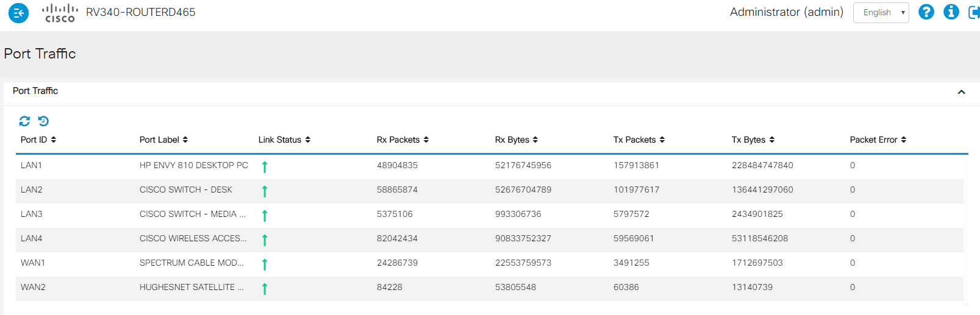This screenshot has width=980, height=315.
Task: Click Rx Packets value 58865874
Action: tap(397, 189)
